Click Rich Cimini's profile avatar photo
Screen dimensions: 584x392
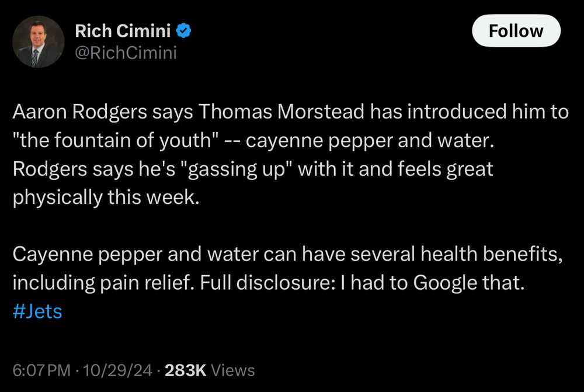(x=38, y=41)
